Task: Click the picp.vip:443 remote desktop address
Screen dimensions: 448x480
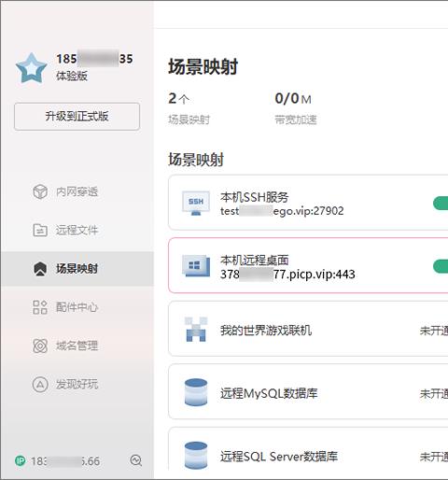Action: (287, 275)
